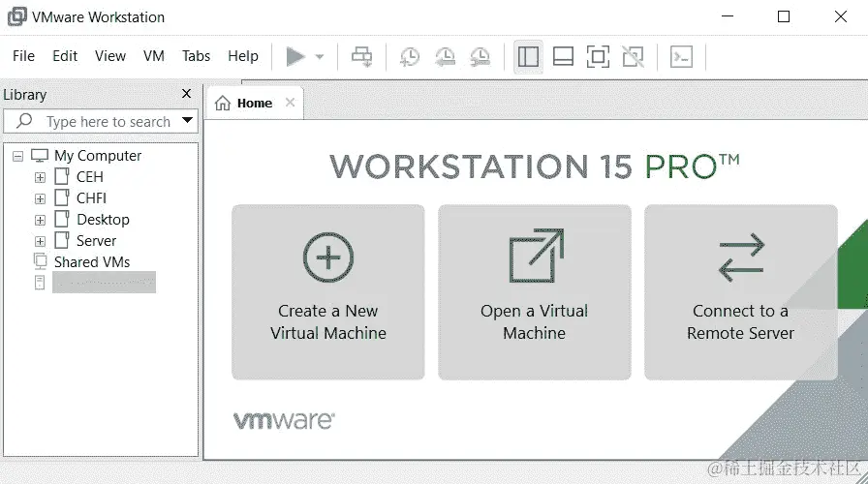Click Connect to a Remote Server

point(741,292)
